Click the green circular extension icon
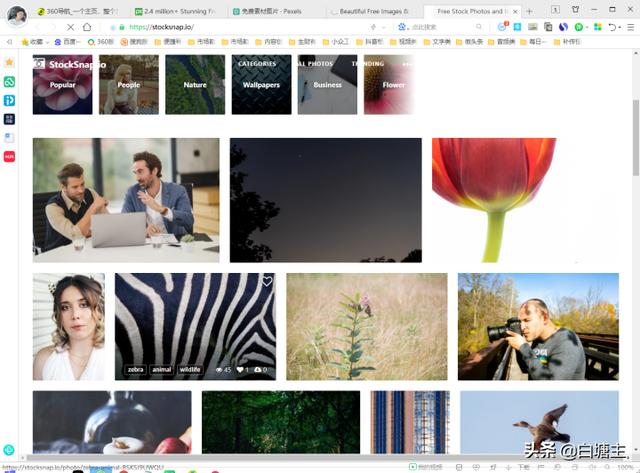 [x=578, y=27]
